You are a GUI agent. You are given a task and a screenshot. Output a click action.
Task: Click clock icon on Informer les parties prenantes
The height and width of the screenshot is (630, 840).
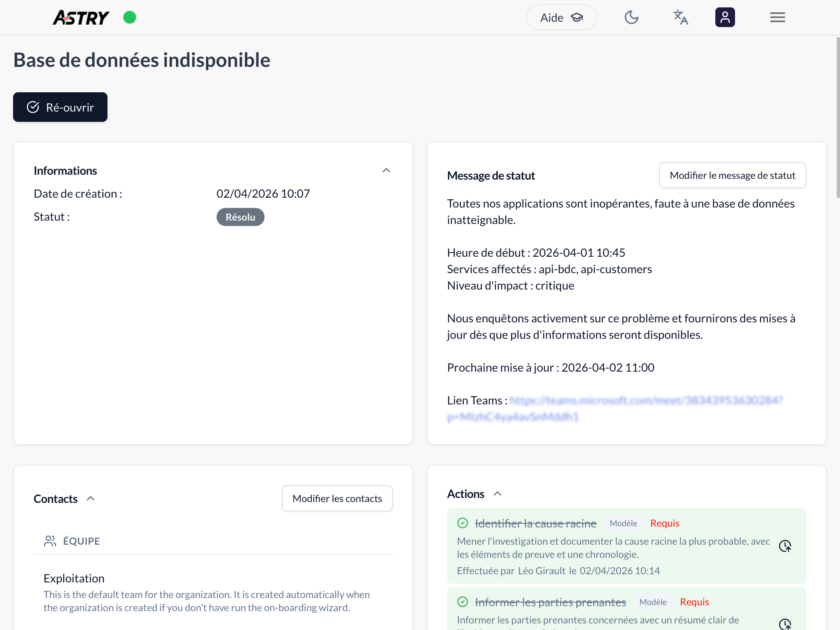point(785,624)
